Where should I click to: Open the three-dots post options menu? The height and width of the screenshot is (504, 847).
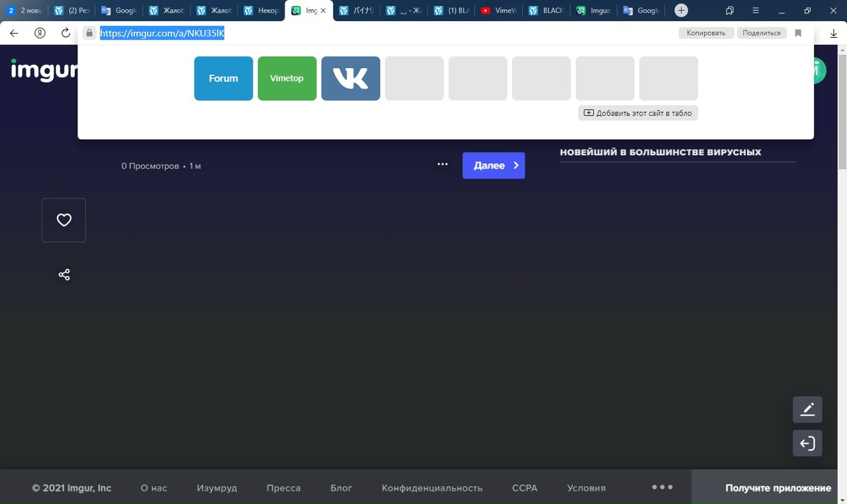coord(443,165)
